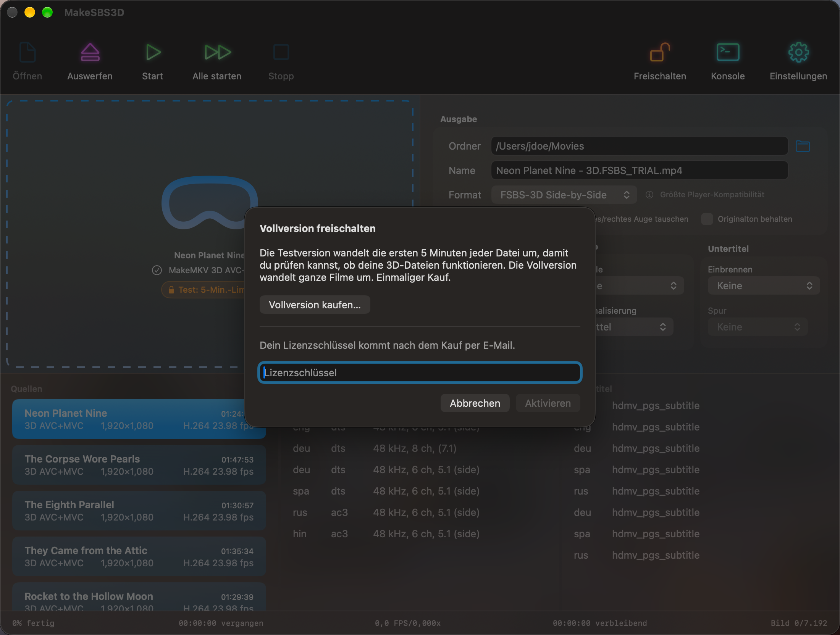840x635 pixels.
Task: Select Rocket to the Hollow Moon source
Action: [x=139, y=597]
